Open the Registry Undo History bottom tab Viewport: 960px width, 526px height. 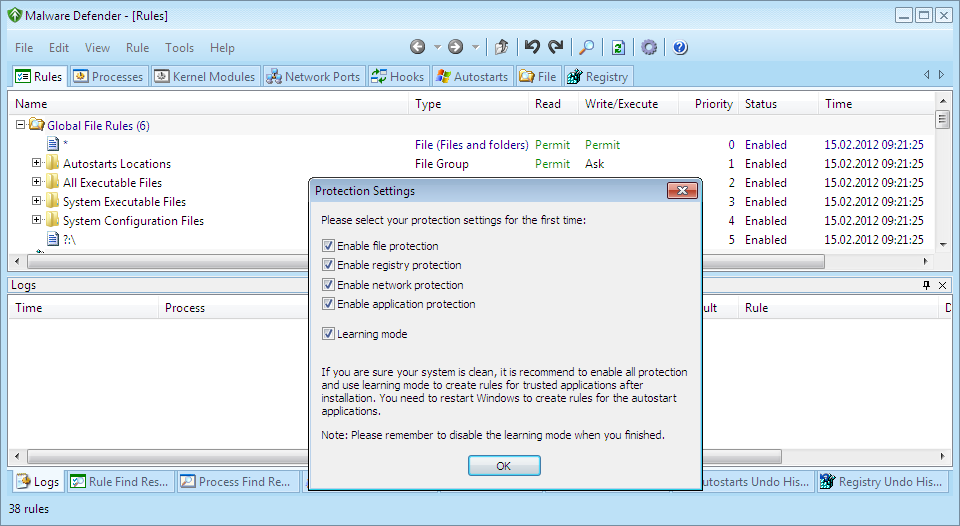click(882, 482)
